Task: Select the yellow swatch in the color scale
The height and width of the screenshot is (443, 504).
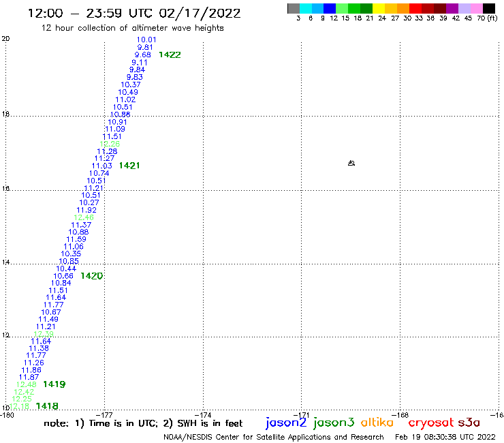Action: 379,8
